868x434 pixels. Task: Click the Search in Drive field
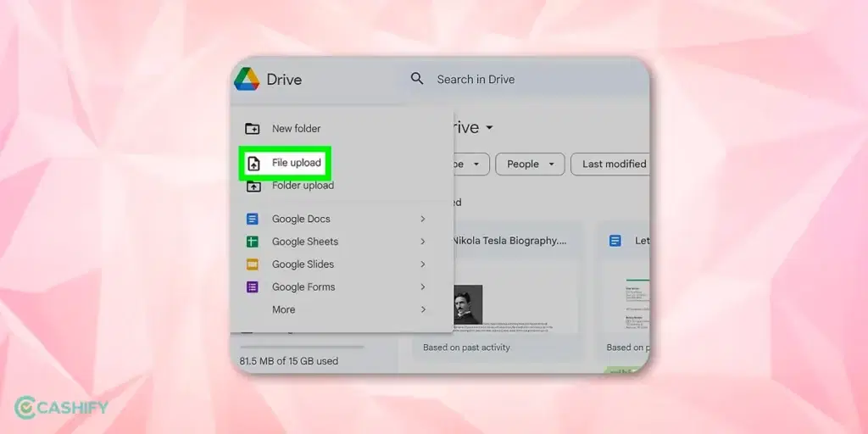tap(526, 79)
